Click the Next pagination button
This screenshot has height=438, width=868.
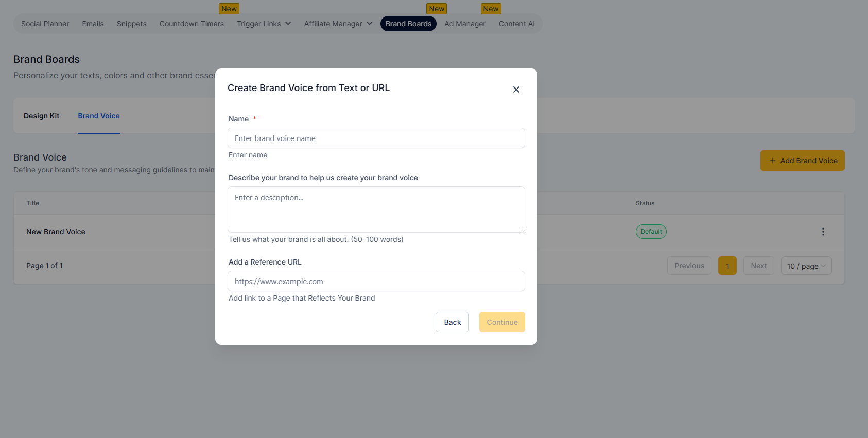pos(759,266)
